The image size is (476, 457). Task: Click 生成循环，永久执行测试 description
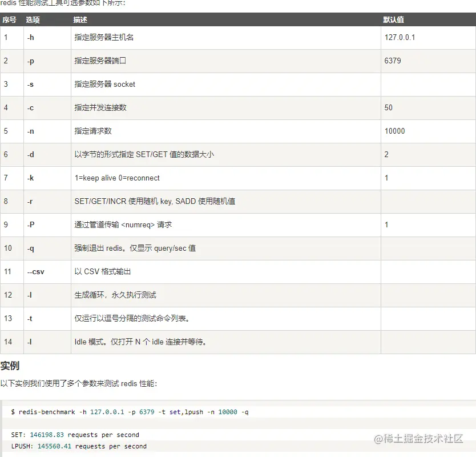pyautogui.click(x=115, y=295)
